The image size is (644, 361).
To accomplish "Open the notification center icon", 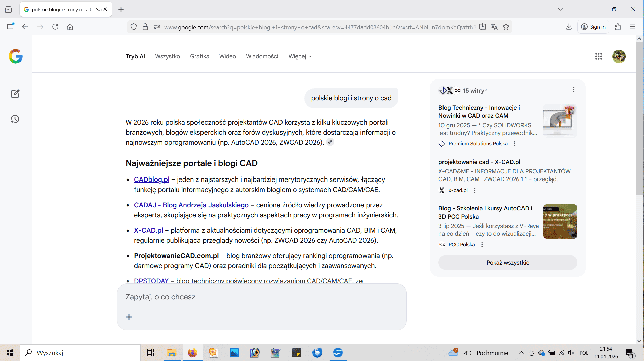I will [x=630, y=353].
